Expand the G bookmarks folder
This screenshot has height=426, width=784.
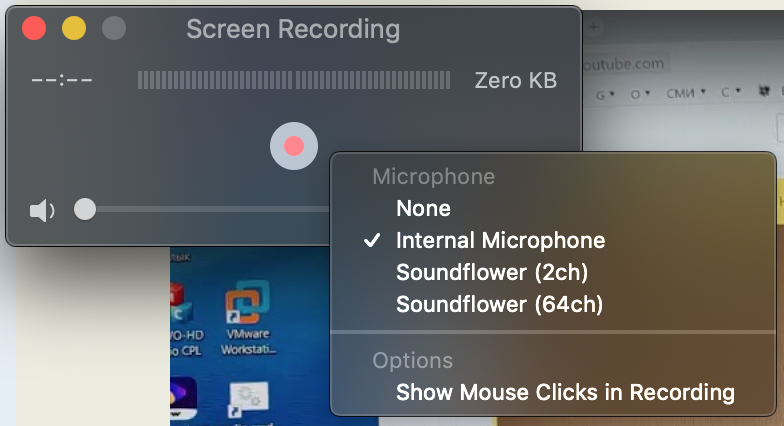tap(607, 94)
